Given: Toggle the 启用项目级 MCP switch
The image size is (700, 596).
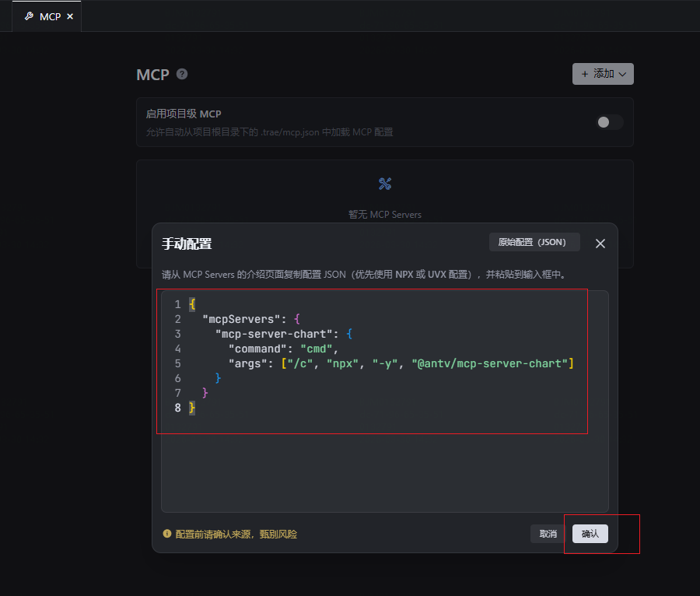Looking at the screenshot, I should click(x=609, y=122).
